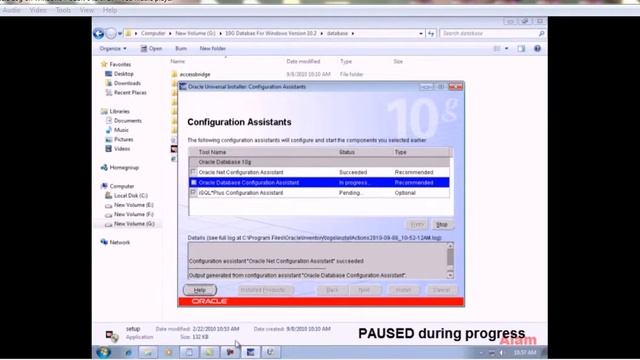Toggle the preview pane icon
Screen dimensions: 640x360
521,49
